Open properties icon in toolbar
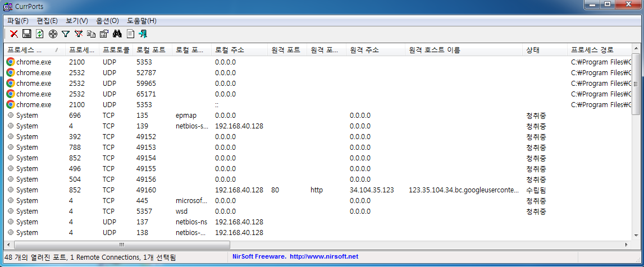Image resolution: width=644 pixels, height=267 pixels. click(x=104, y=34)
